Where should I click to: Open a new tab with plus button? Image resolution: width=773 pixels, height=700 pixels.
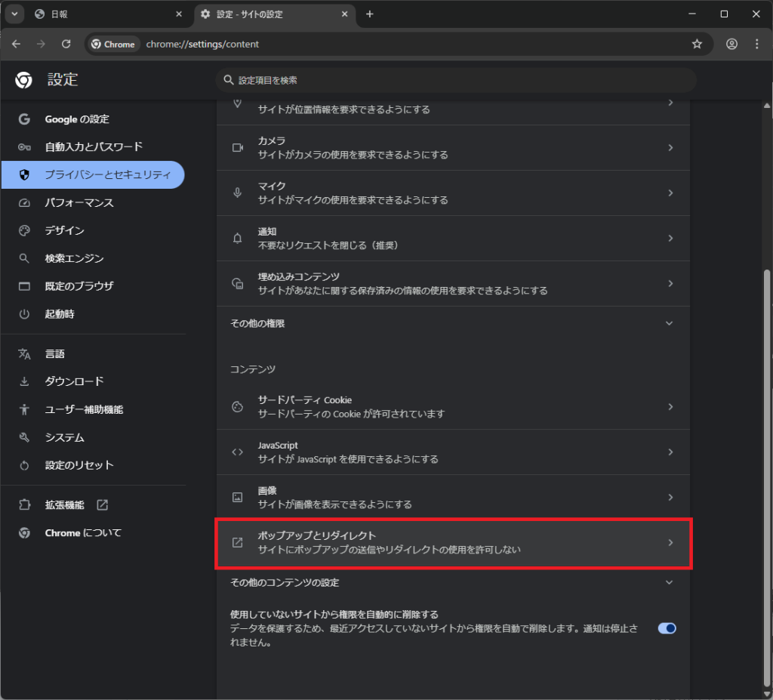369,14
